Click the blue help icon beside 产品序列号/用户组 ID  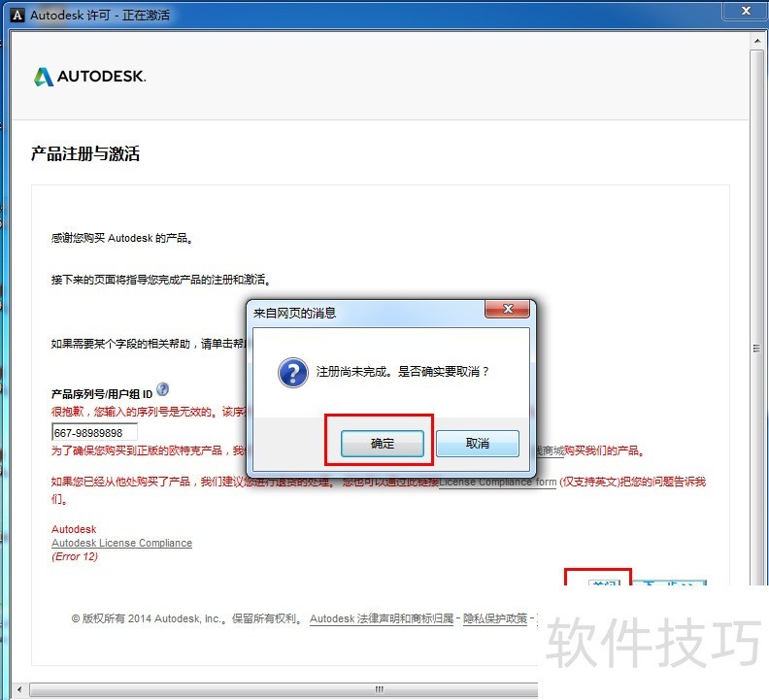click(162, 389)
